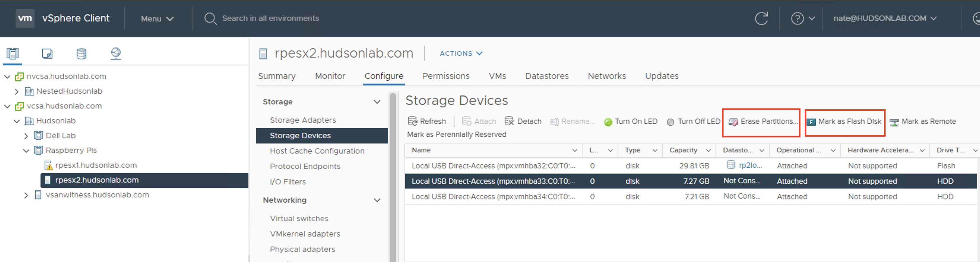Detach the selected storage device
This screenshot has height=262, width=980.
pos(523,121)
